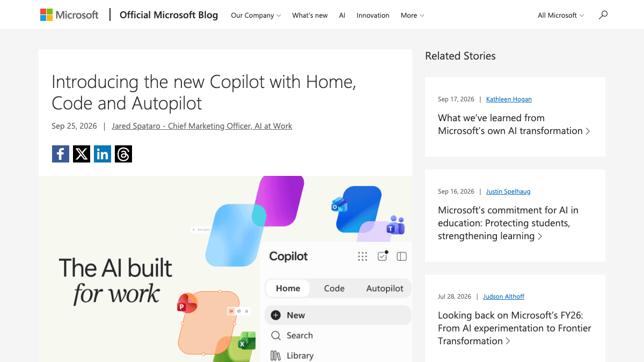Screen dimensions: 644x362
Task: Share the article on Facebook
Action: (x=61, y=154)
